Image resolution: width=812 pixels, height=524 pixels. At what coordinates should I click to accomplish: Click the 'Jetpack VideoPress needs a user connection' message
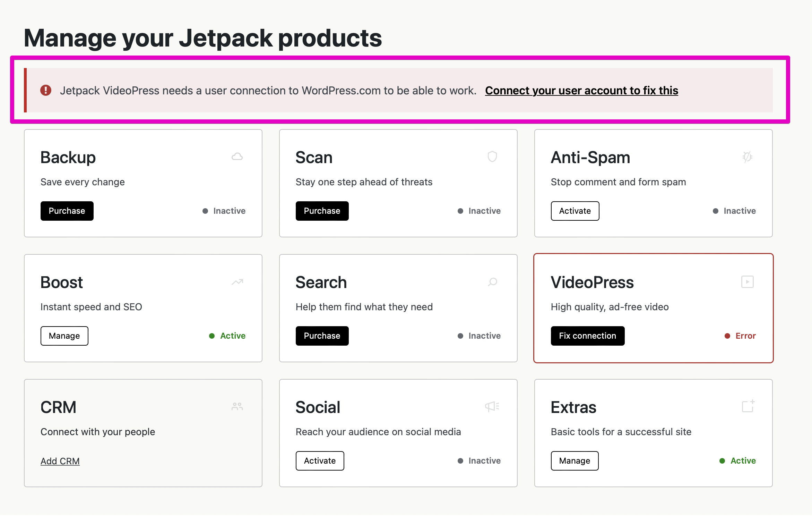coord(268,90)
